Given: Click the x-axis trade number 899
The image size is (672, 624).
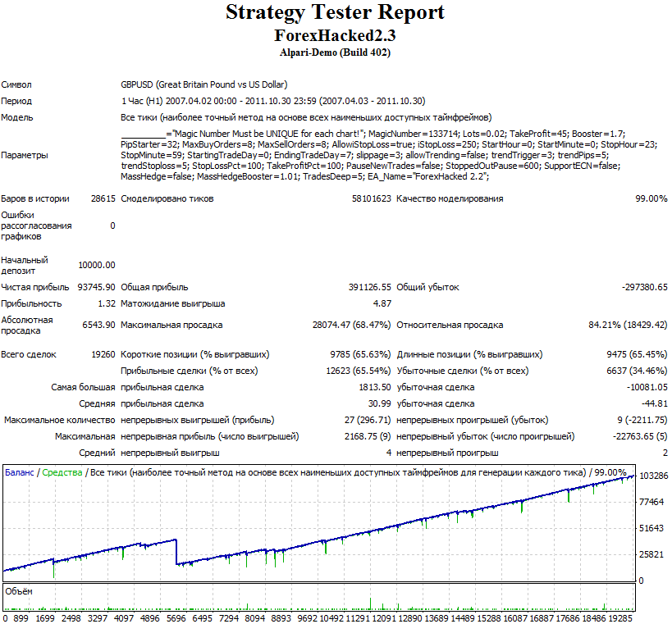Looking at the screenshot, I should pos(21,618).
